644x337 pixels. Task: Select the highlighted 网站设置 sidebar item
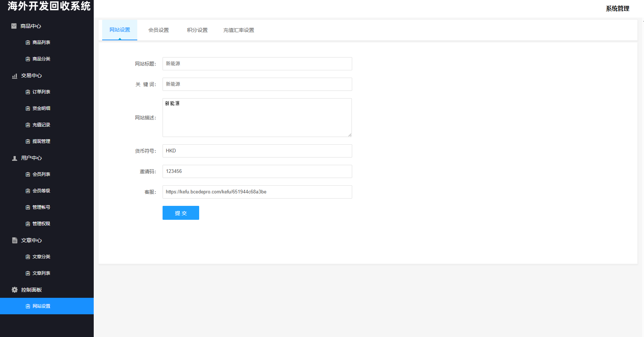pos(41,306)
